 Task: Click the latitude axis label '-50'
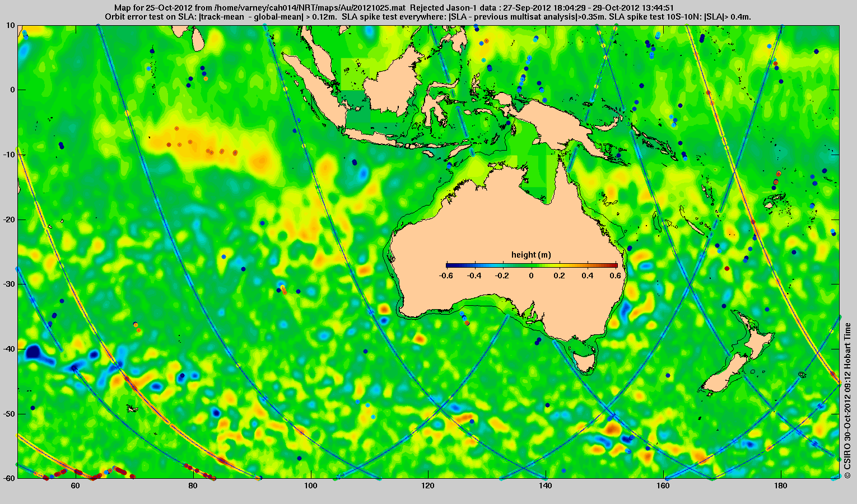[x=9, y=414]
